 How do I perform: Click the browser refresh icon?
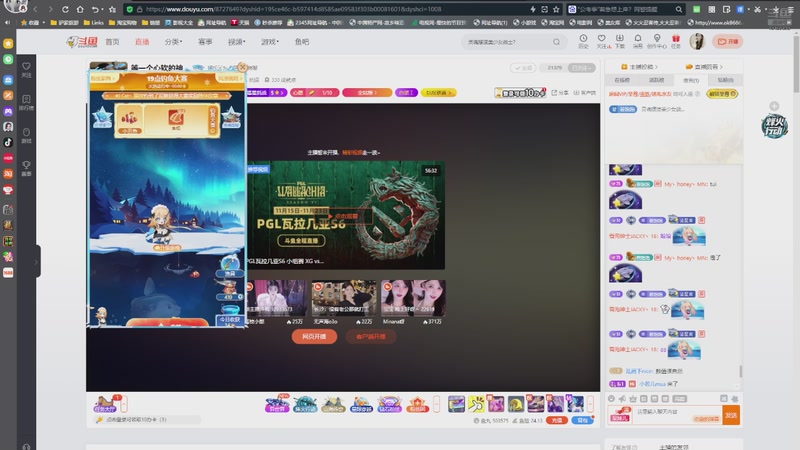(x=65, y=9)
